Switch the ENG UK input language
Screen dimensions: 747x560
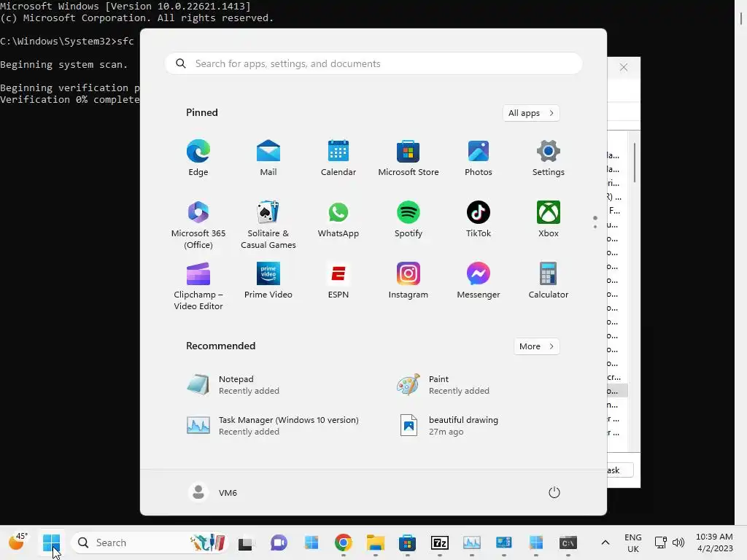[633, 542]
